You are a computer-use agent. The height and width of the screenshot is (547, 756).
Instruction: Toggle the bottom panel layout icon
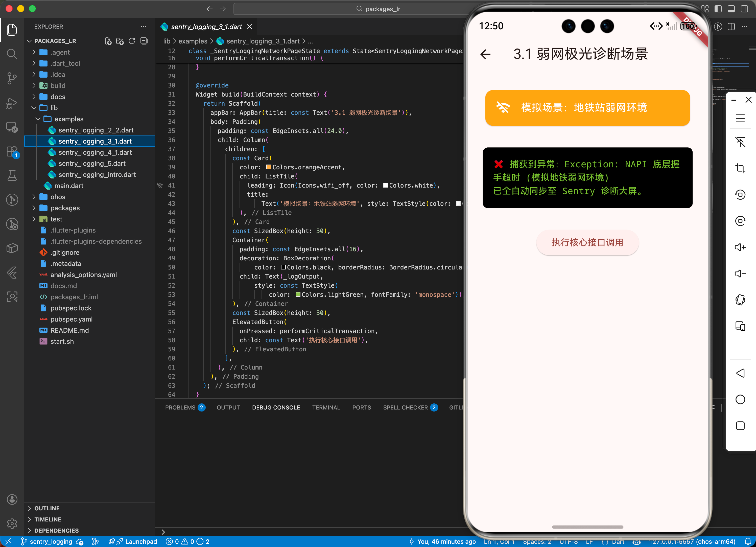[731, 9]
